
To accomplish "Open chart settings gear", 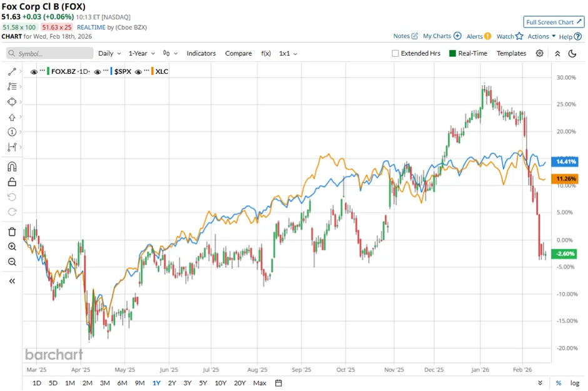I will (x=539, y=53).
